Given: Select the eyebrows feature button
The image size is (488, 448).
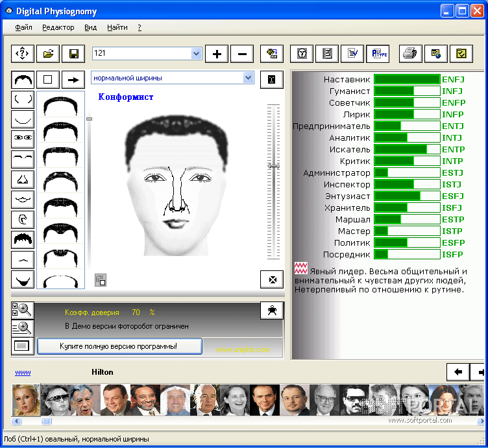Looking at the screenshot, I should 23,159.
